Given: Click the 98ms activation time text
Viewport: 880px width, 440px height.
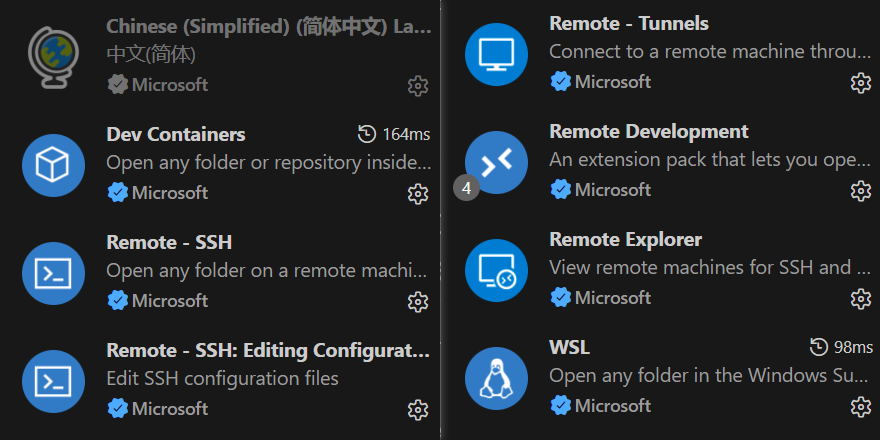Looking at the screenshot, I should click(853, 347).
